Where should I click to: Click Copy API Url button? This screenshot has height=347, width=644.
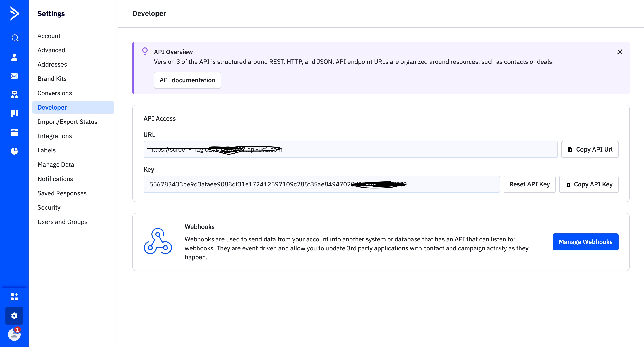tap(590, 149)
